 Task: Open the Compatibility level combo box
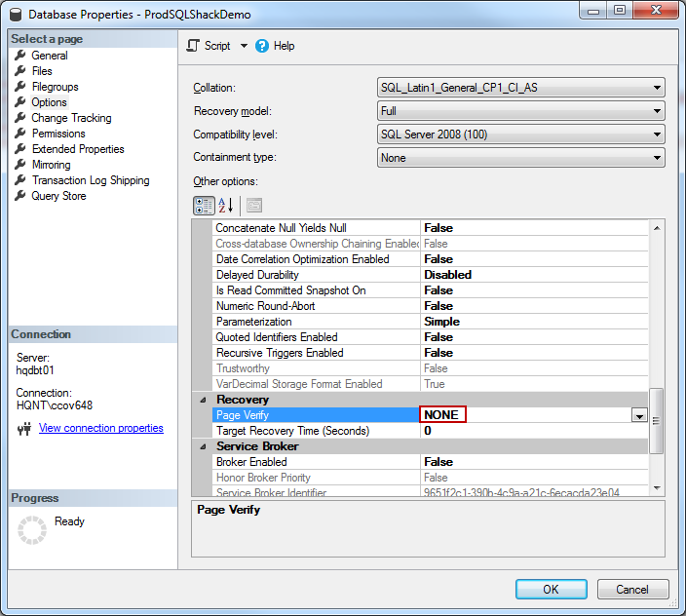pyautogui.click(x=658, y=135)
